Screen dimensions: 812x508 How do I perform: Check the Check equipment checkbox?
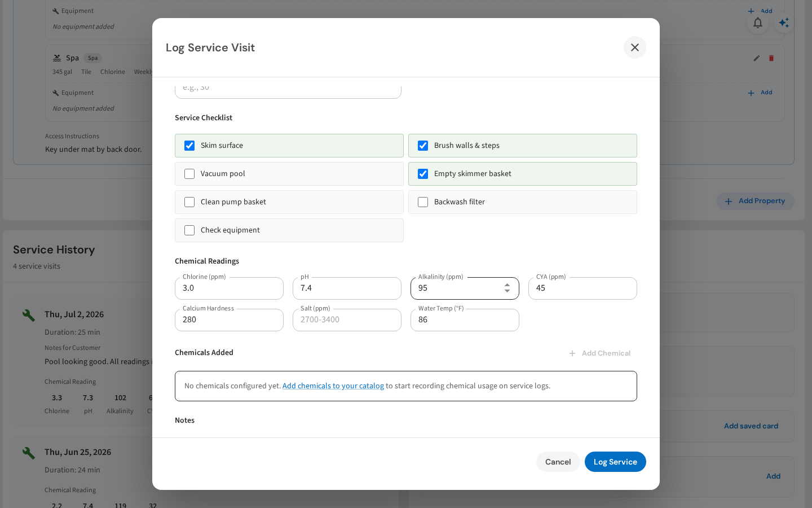[189, 230]
